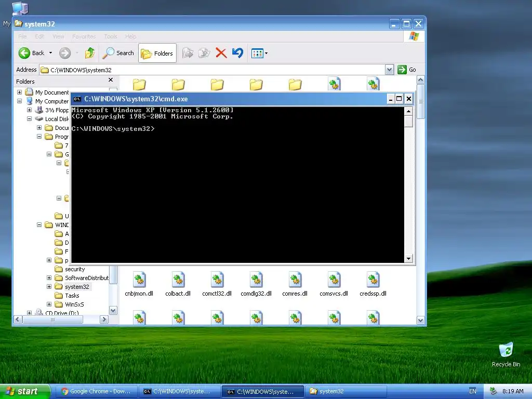The height and width of the screenshot is (399, 532).
Task: Minimize the cmd.exe window
Action: tap(391, 99)
